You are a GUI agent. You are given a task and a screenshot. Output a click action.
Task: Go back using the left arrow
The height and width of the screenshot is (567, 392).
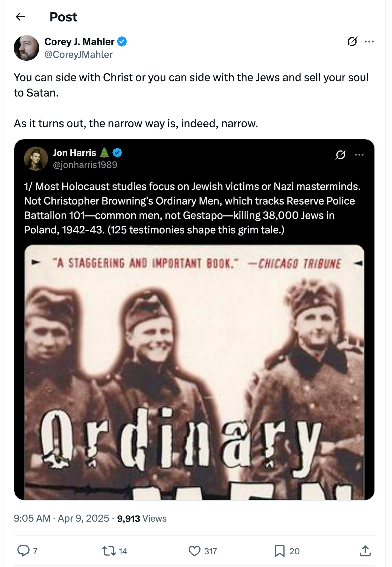(x=20, y=17)
